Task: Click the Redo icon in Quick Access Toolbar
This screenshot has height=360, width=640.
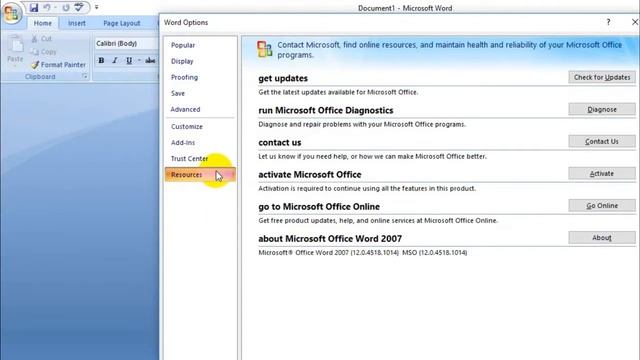Action: click(x=66, y=7)
